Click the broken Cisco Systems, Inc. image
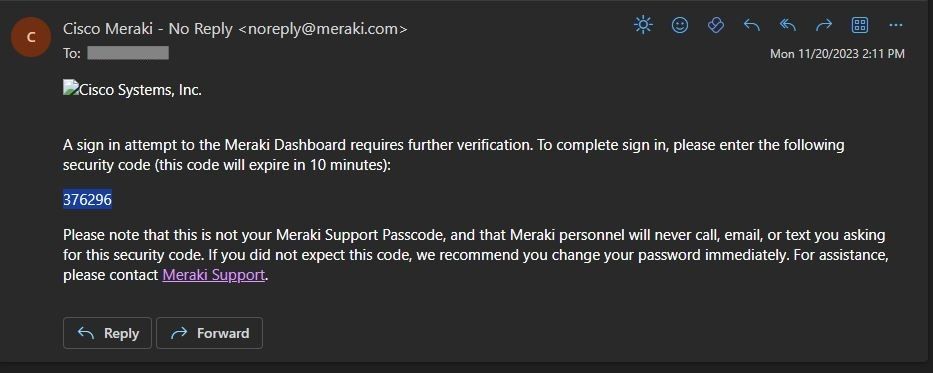 tap(132, 90)
